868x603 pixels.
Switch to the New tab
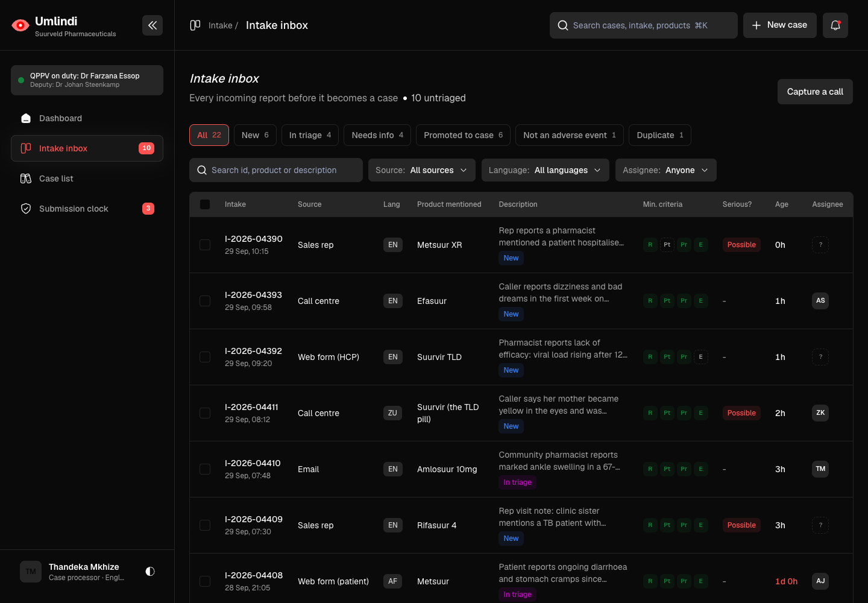click(255, 135)
